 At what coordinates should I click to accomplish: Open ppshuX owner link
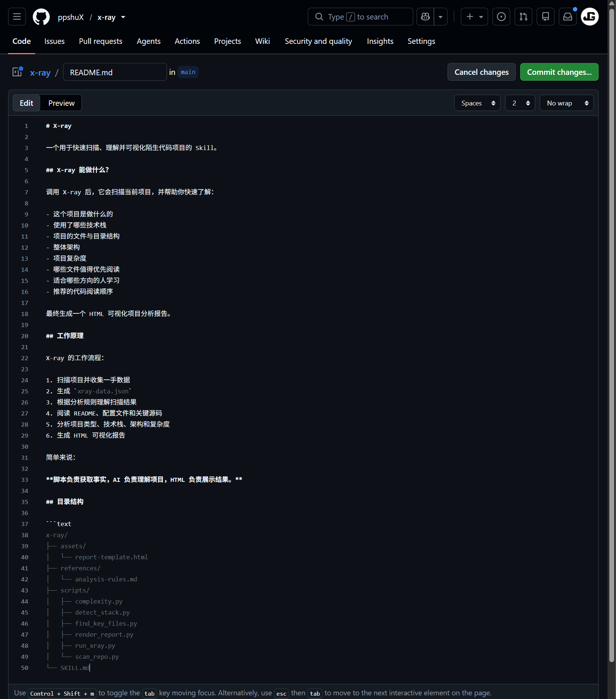(71, 17)
